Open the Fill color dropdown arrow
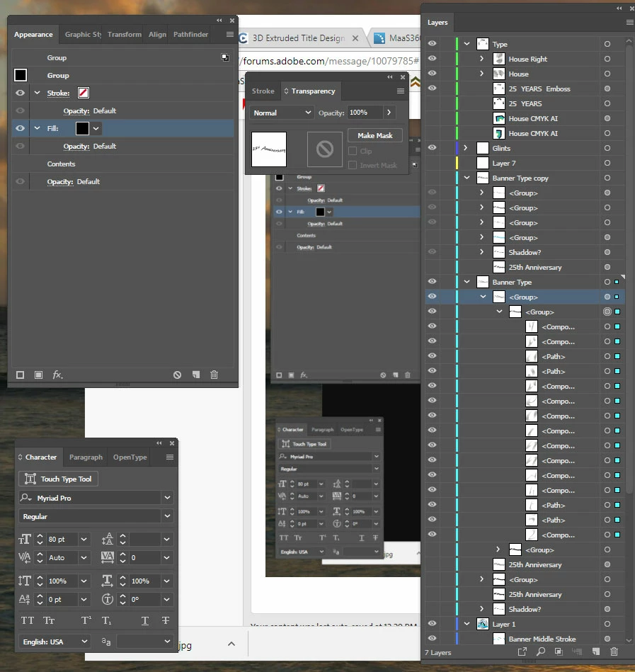This screenshot has height=672, width=635. pyautogui.click(x=96, y=128)
